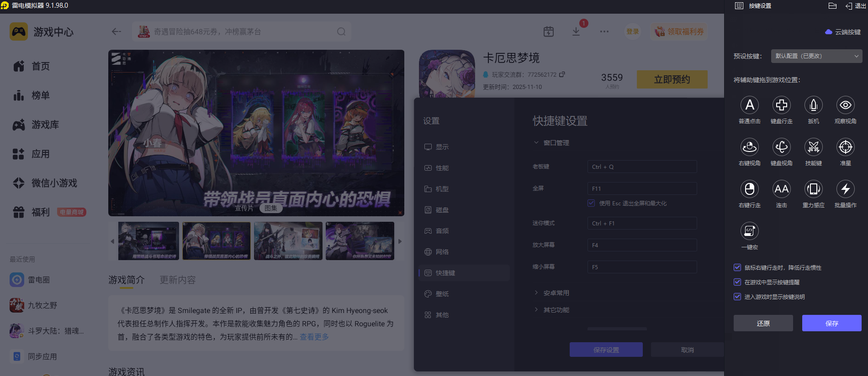Click 保存设置 in the settings dialog

606,350
